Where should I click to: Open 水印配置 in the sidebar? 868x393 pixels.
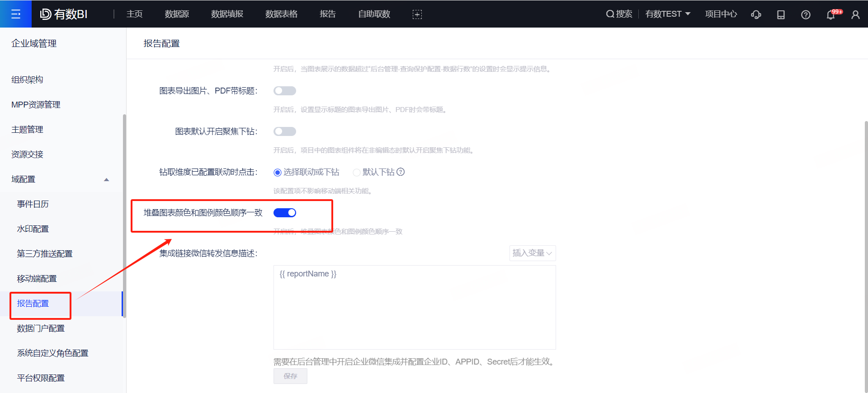pos(33,229)
